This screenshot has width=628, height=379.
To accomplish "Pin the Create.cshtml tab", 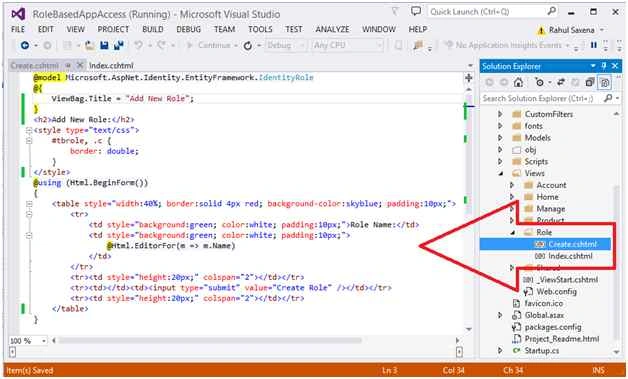I will tap(68, 65).
